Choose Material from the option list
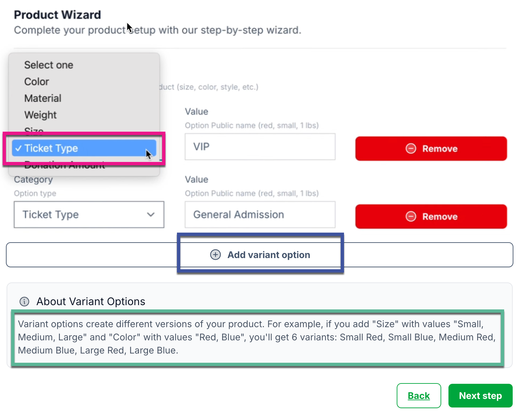Image resolution: width=516 pixels, height=420 pixels. pos(43,98)
